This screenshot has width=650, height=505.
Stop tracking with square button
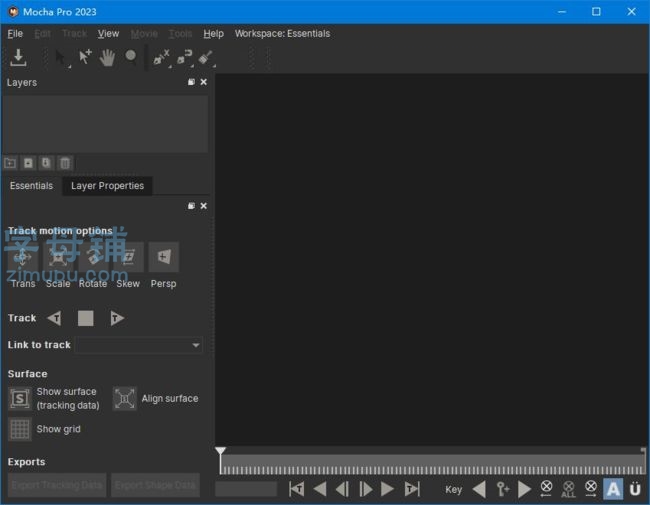[x=86, y=318]
